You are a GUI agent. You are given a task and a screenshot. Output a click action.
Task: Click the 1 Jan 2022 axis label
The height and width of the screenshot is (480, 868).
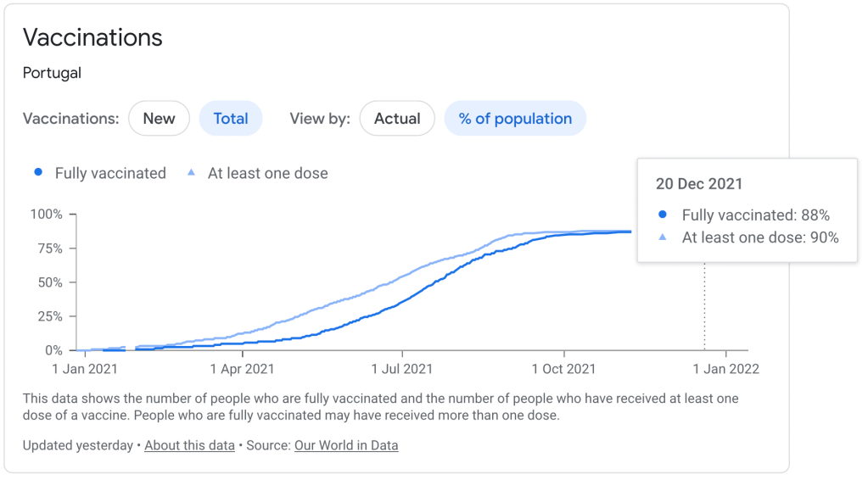click(x=725, y=369)
